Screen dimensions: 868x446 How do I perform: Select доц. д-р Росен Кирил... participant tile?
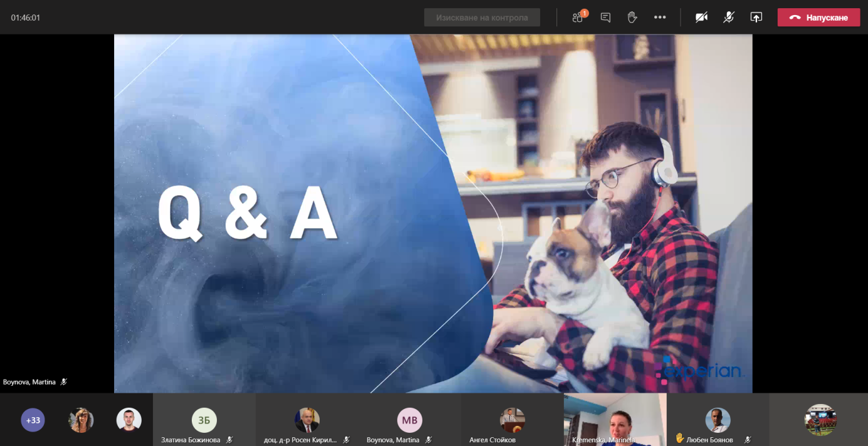click(x=307, y=420)
